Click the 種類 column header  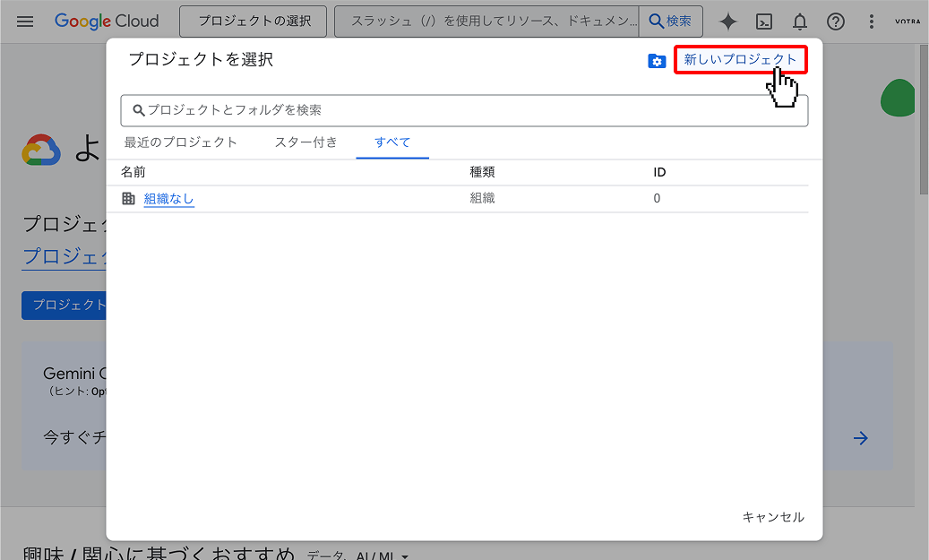[x=482, y=172]
